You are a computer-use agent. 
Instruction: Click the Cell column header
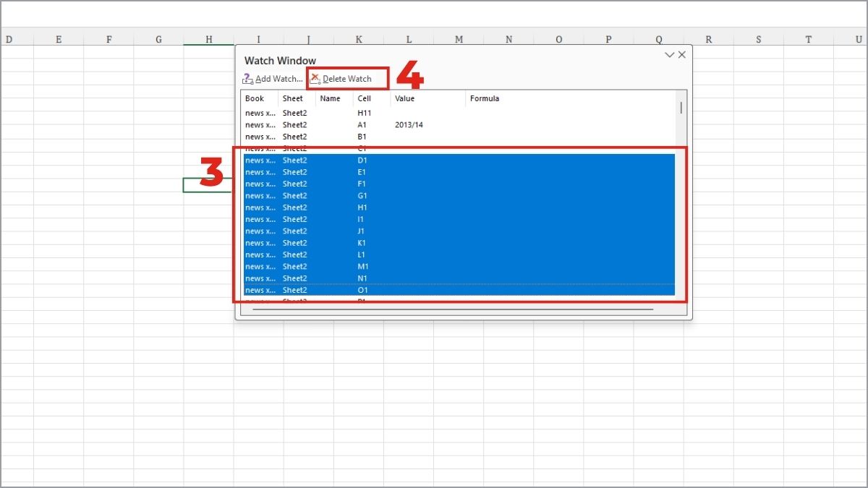coord(373,98)
